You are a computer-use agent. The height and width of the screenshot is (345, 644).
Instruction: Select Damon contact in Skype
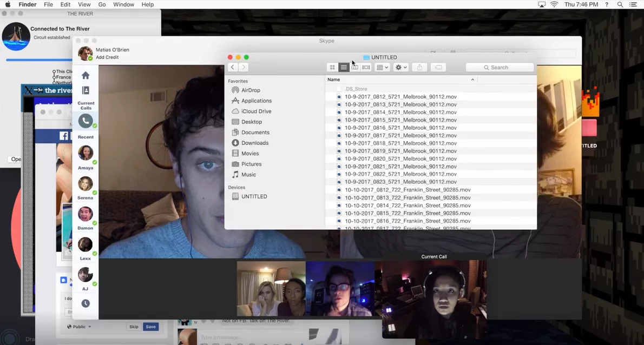point(86,218)
